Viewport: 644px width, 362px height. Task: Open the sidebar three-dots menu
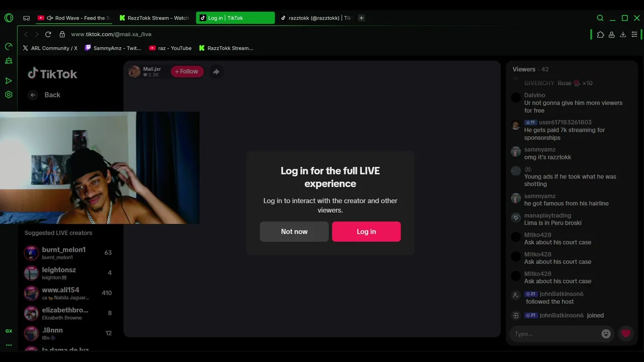[x=9, y=345]
